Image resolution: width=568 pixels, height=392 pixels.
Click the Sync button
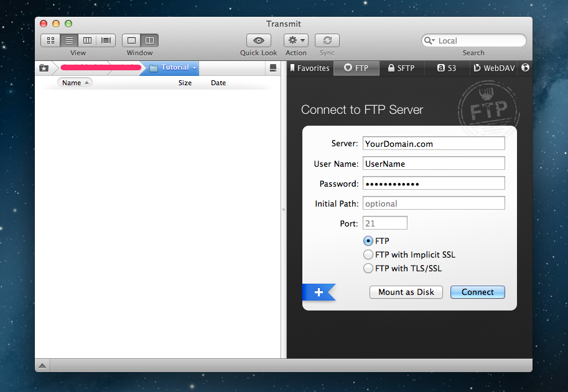pos(327,40)
